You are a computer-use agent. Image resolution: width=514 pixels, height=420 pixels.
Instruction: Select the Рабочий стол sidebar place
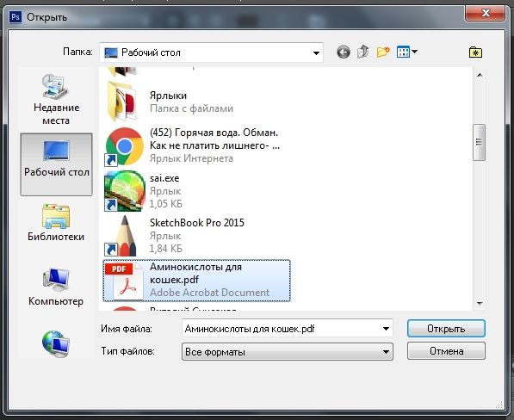pos(56,164)
